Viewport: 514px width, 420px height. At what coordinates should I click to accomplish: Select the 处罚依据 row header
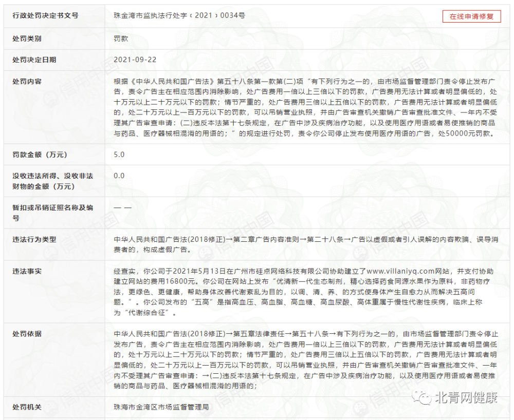(27, 334)
